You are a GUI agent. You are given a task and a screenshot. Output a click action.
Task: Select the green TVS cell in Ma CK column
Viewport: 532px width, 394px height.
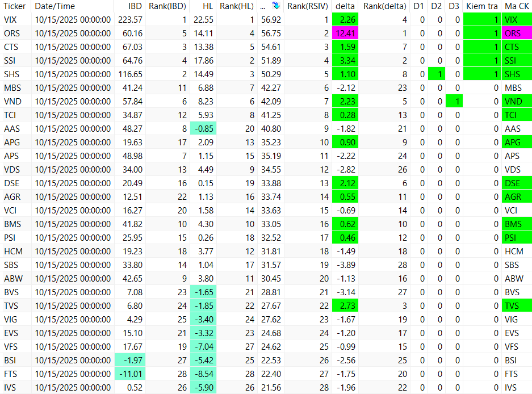point(517,306)
